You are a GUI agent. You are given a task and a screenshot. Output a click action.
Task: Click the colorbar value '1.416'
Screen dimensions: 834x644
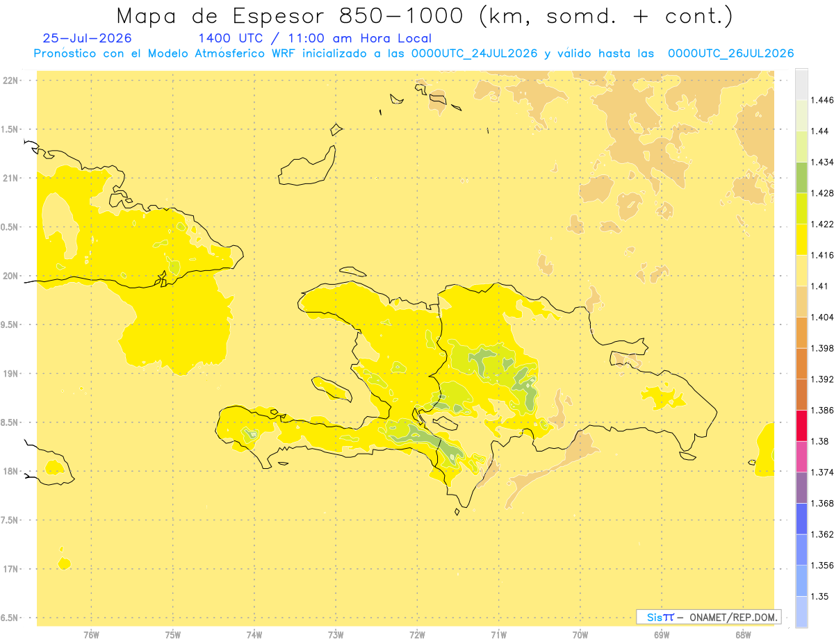click(x=822, y=255)
